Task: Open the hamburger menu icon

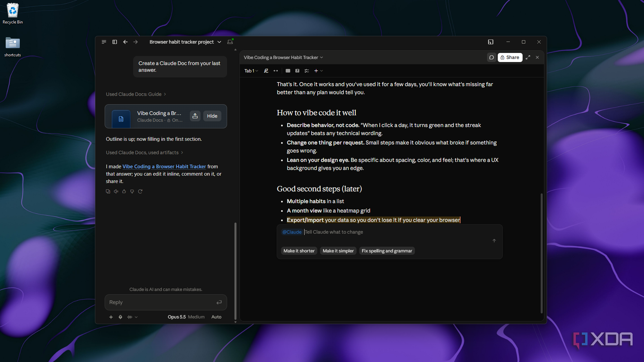Action: point(104,42)
